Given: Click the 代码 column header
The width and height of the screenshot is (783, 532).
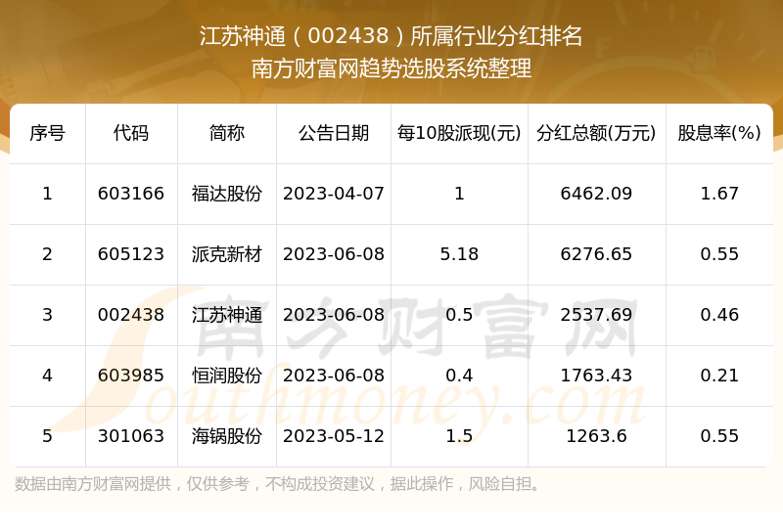Looking at the screenshot, I should (131, 133).
